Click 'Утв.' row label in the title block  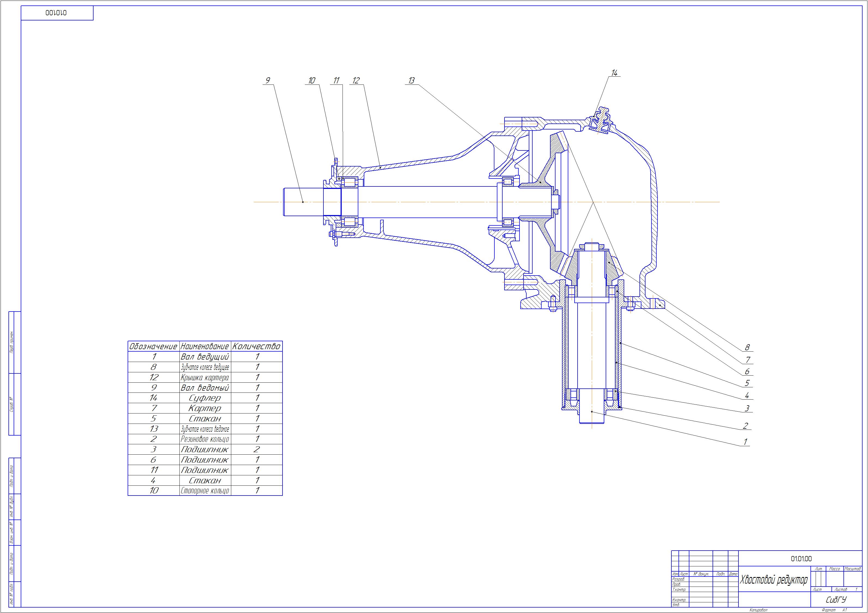coord(675,605)
